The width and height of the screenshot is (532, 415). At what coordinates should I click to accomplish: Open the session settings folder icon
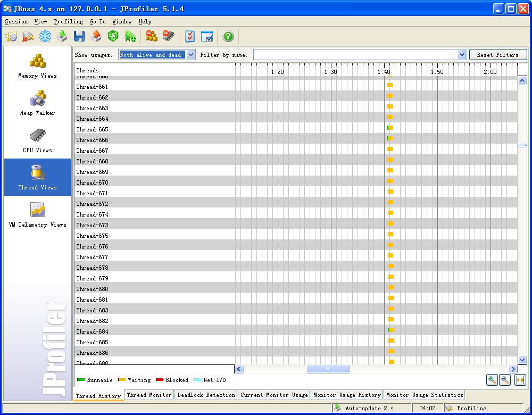(11, 36)
